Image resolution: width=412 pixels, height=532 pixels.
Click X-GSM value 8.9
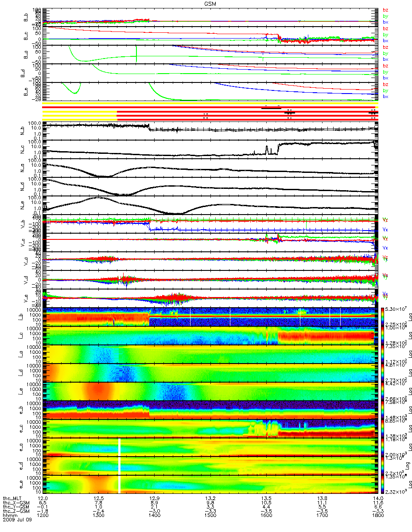[155, 502]
